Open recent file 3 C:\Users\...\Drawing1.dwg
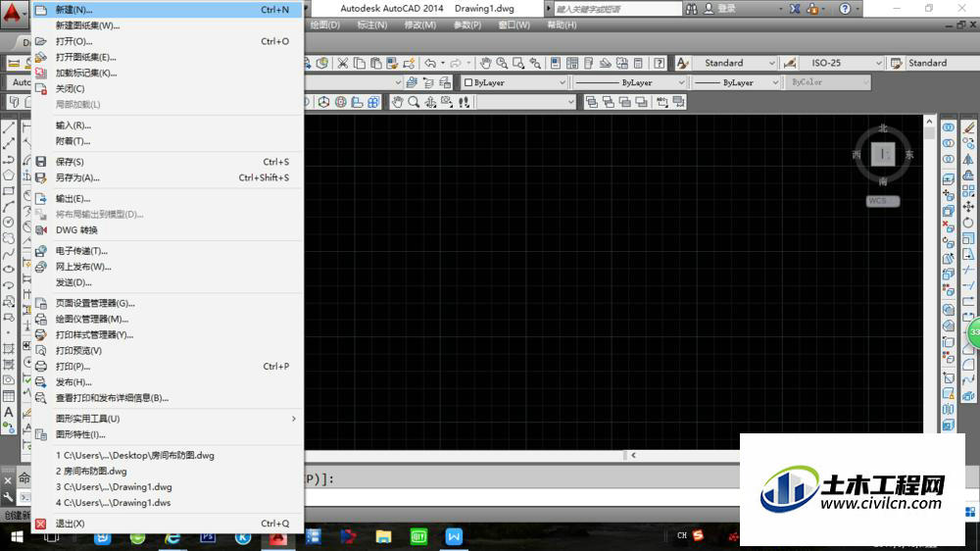The height and width of the screenshot is (551, 980). [x=169, y=486]
